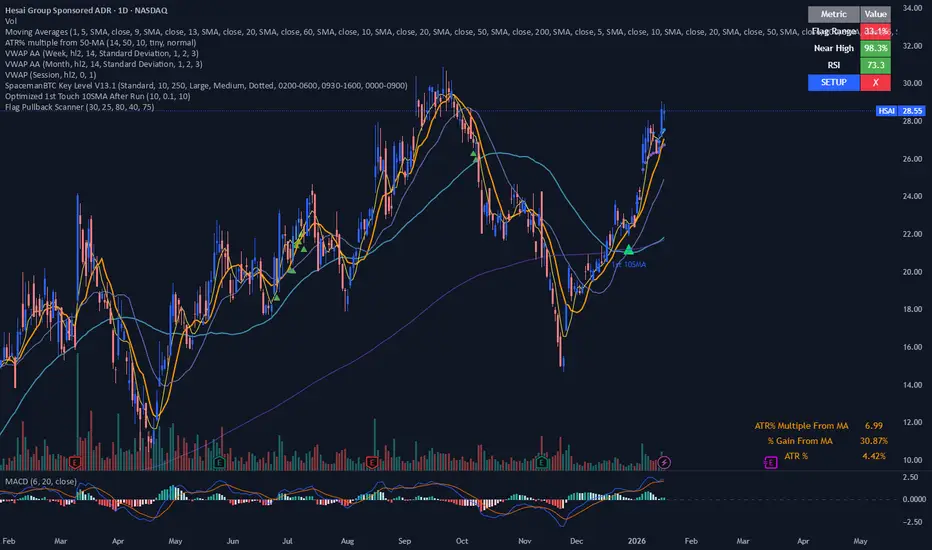Screen dimensions: 932x550
Task: Click the RSI 73.3 green value cell
Action: (x=875, y=65)
